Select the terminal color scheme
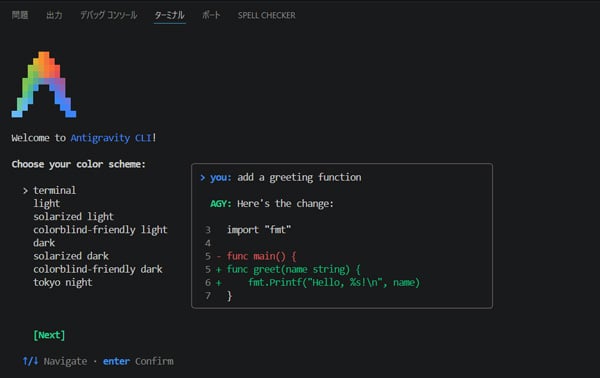Screen dimensions: 600x378 tap(54, 190)
